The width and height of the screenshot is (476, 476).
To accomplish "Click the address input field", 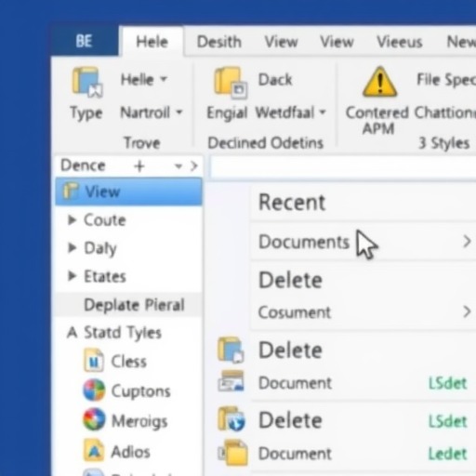I will click(x=343, y=167).
